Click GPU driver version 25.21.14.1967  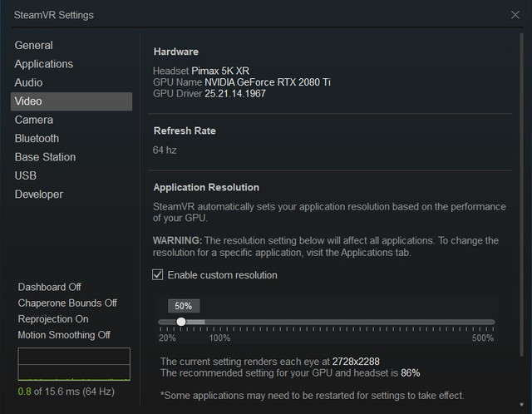[x=235, y=94]
